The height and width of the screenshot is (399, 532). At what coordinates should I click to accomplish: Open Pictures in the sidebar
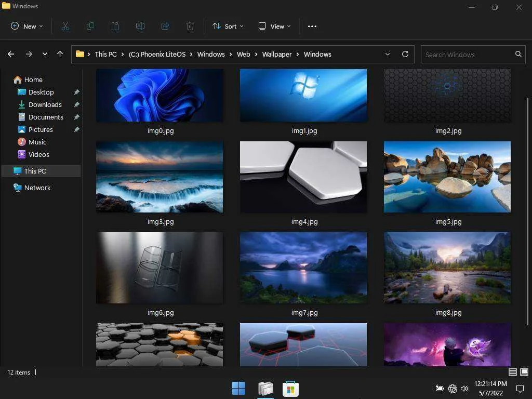(41, 129)
